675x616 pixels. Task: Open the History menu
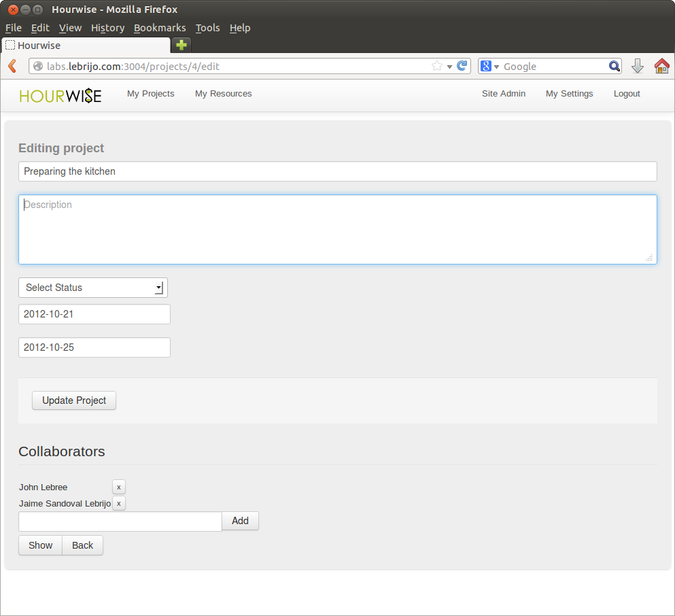coord(107,28)
